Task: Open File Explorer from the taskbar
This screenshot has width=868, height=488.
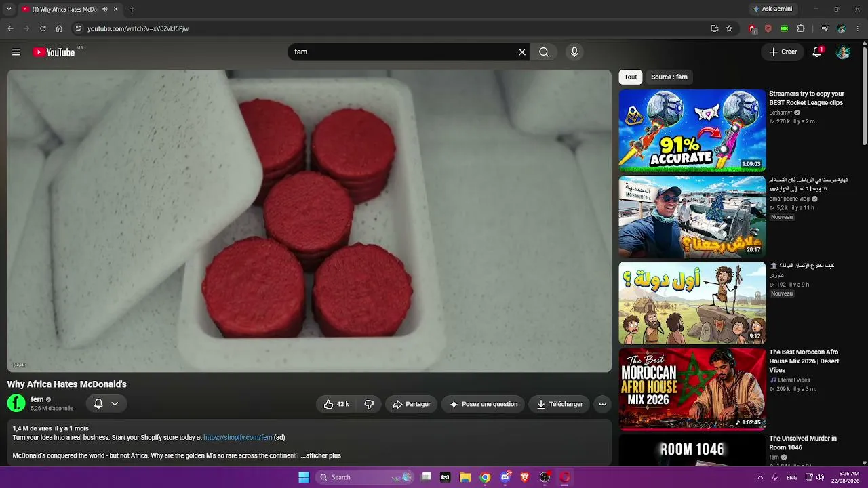Action: click(465, 477)
